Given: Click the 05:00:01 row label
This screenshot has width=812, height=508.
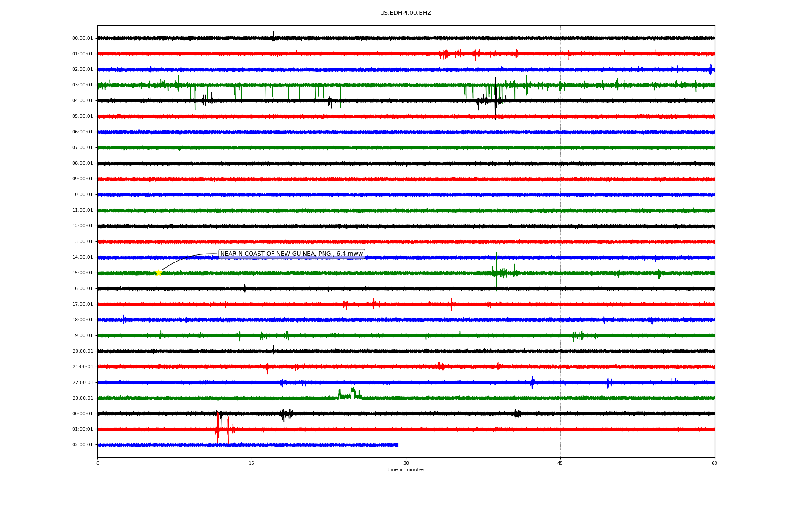Looking at the screenshot, I should (x=82, y=116).
